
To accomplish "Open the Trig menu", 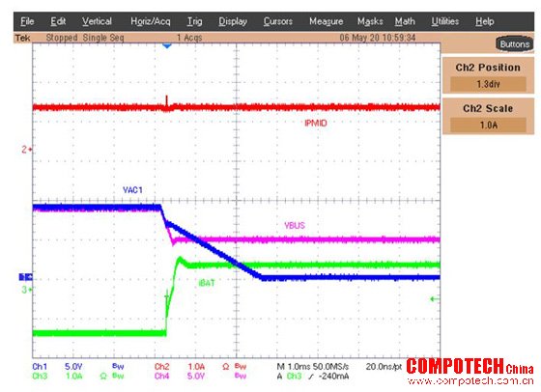I will click(x=194, y=21).
